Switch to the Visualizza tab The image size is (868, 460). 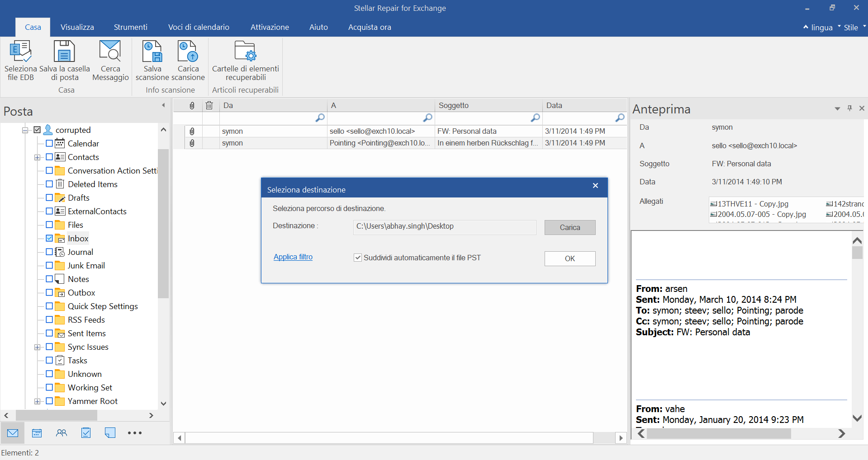pyautogui.click(x=77, y=27)
